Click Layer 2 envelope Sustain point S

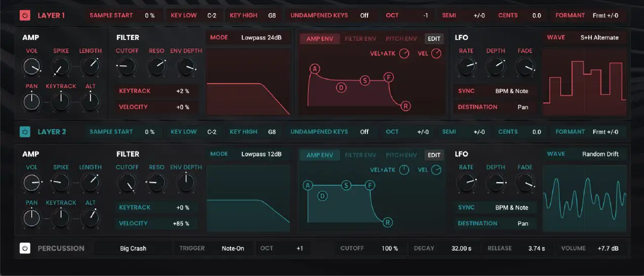click(346, 185)
